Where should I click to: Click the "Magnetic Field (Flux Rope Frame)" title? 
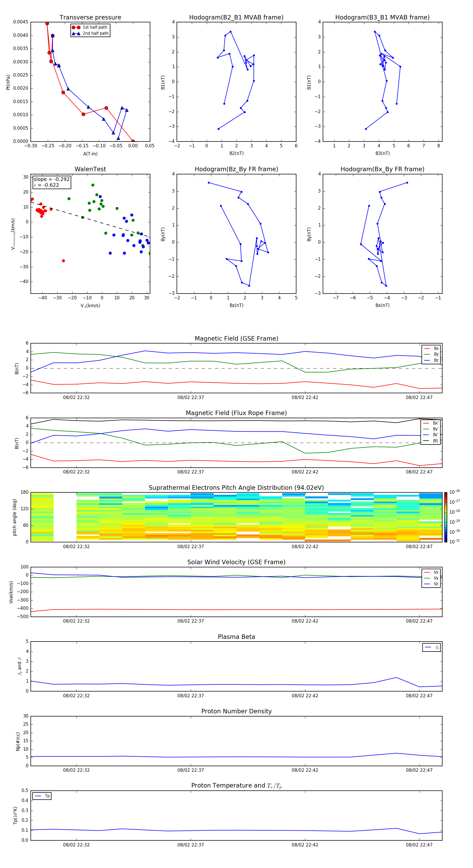tap(236, 413)
